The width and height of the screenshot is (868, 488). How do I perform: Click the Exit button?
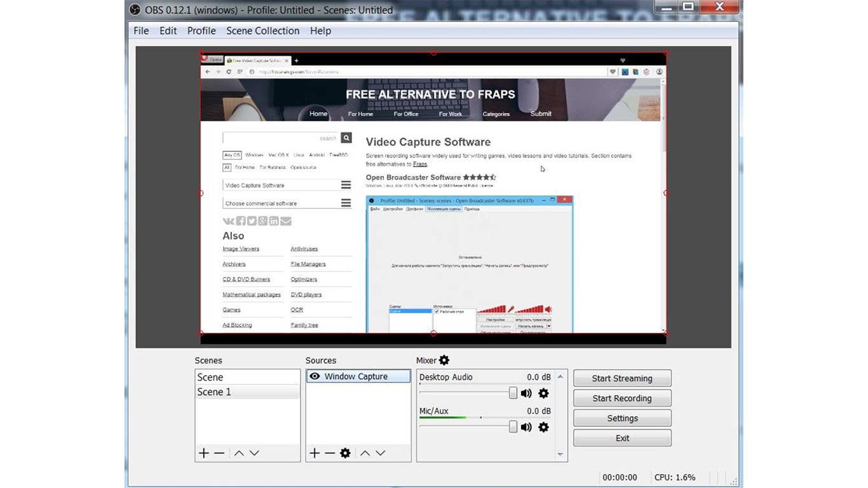click(622, 438)
